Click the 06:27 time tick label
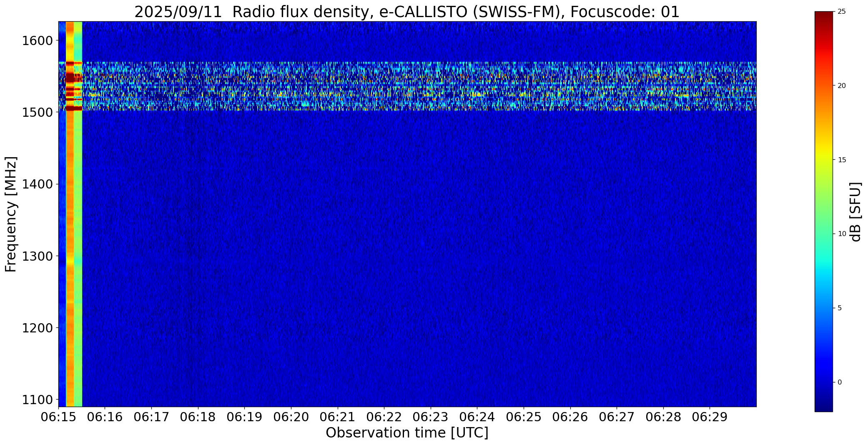868x445 pixels. click(x=617, y=417)
